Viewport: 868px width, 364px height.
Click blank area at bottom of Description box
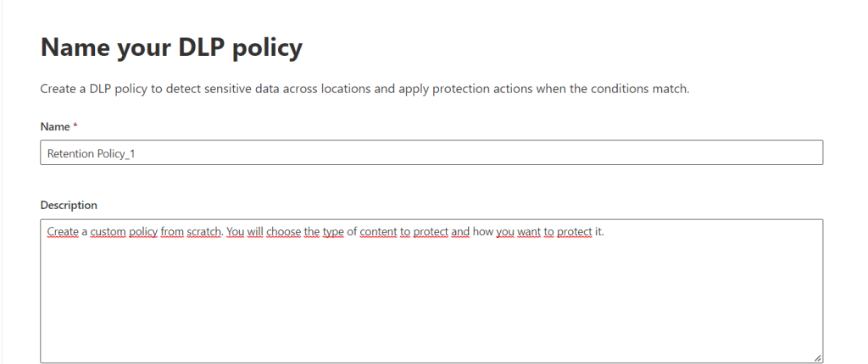coord(431,322)
